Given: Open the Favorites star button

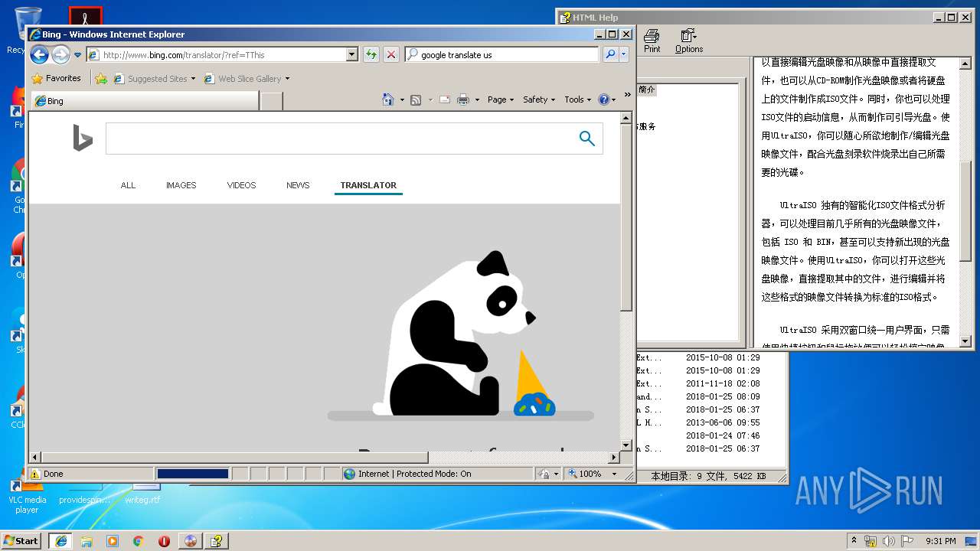Looking at the screenshot, I should [56, 78].
